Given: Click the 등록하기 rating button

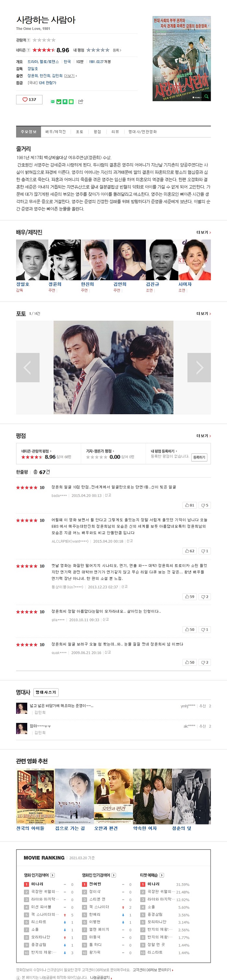Looking at the screenshot, I should point(199,457).
